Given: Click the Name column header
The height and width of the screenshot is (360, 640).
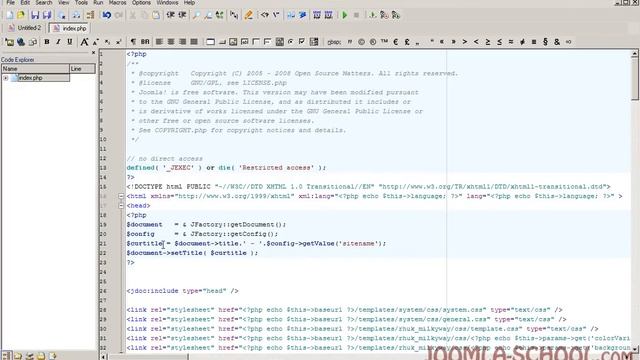Looking at the screenshot, I should point(35,69).
